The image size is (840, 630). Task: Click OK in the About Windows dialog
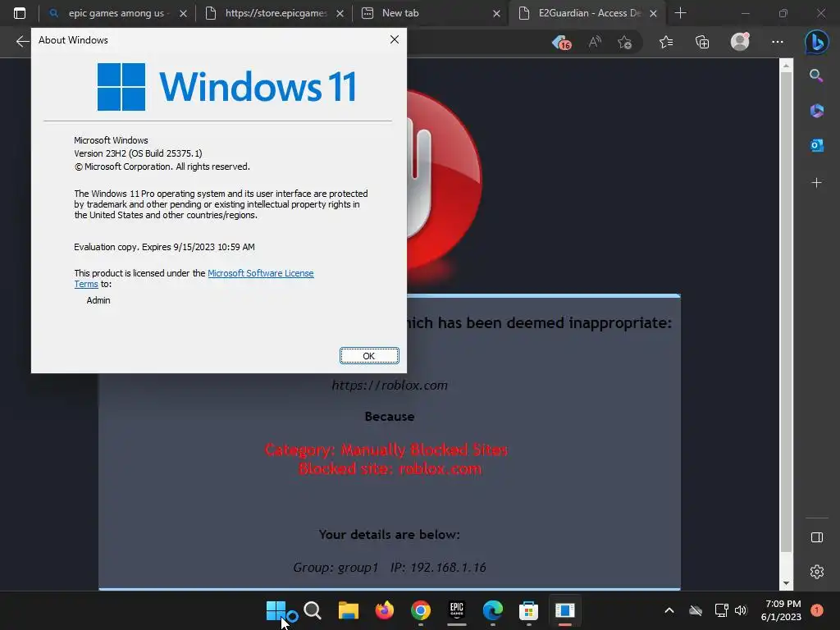pyautogui.click(x=369, y=356)
